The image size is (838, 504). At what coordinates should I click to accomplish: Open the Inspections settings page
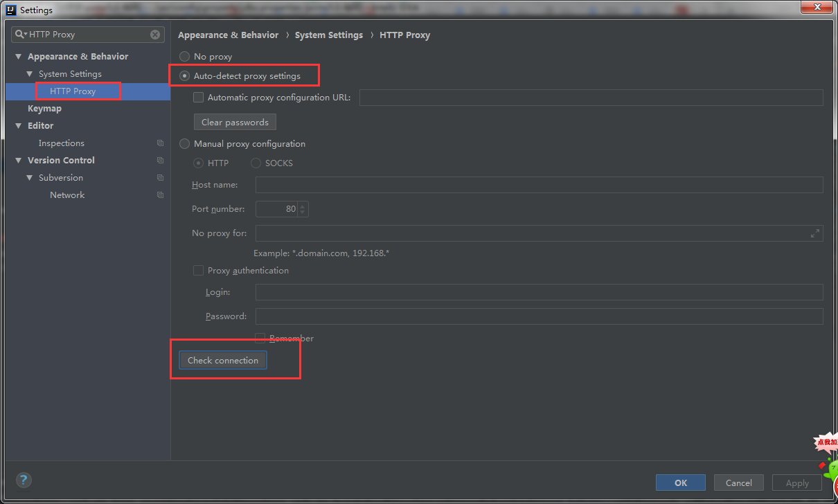62,143
